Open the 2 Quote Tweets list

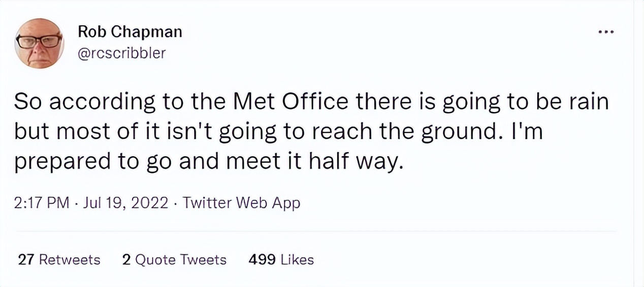[174, 260]
